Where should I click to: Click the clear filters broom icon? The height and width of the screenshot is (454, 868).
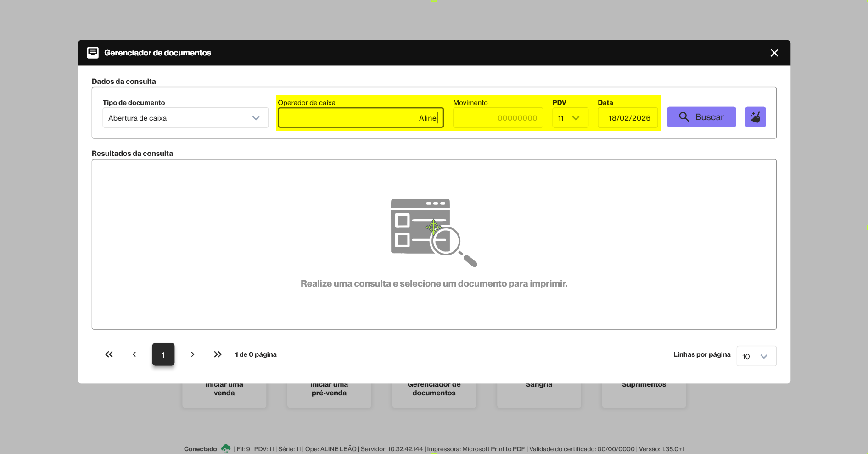point(755,117)
